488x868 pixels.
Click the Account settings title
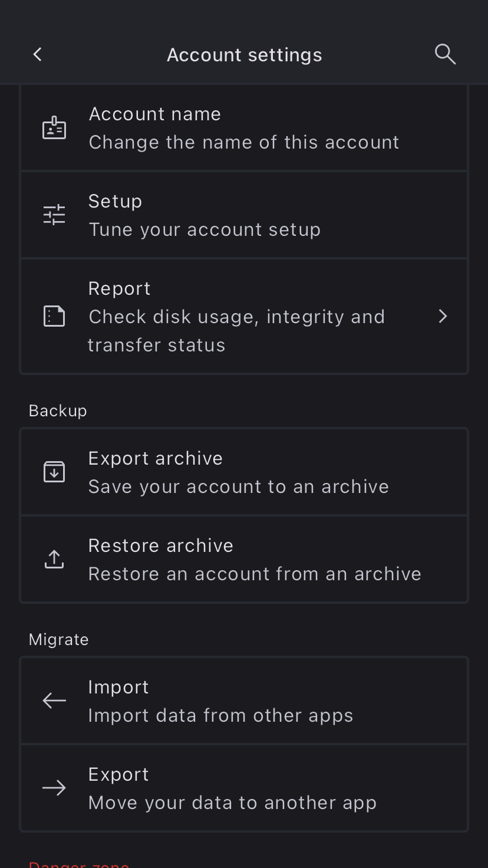[244, 55]
